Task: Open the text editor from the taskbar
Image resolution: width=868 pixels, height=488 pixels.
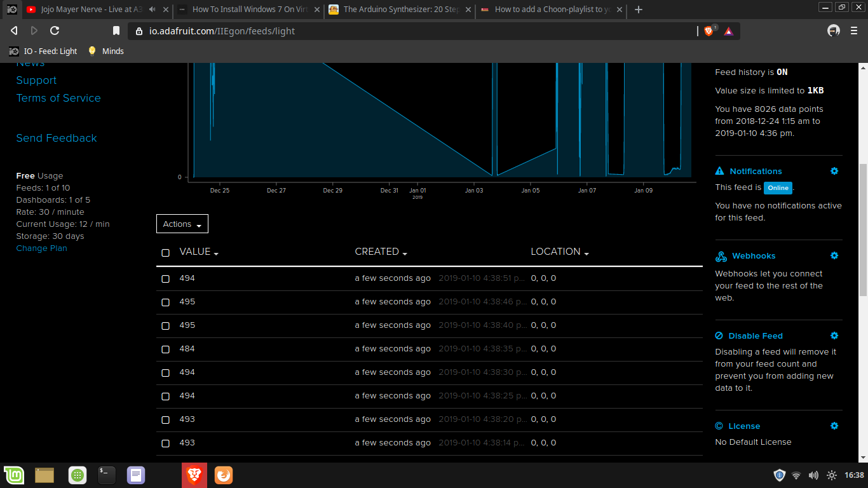Action: pyautogui.click(x=136, y=475)
